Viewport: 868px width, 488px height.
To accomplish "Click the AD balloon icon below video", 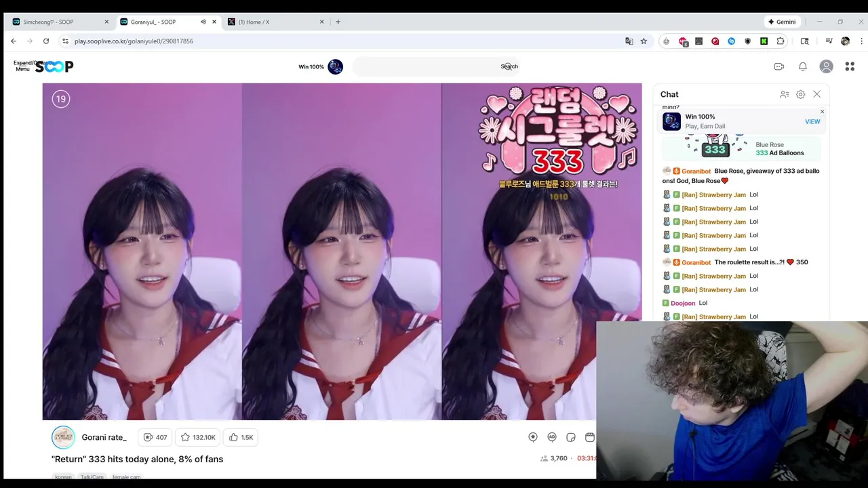I will click(552, 437).
